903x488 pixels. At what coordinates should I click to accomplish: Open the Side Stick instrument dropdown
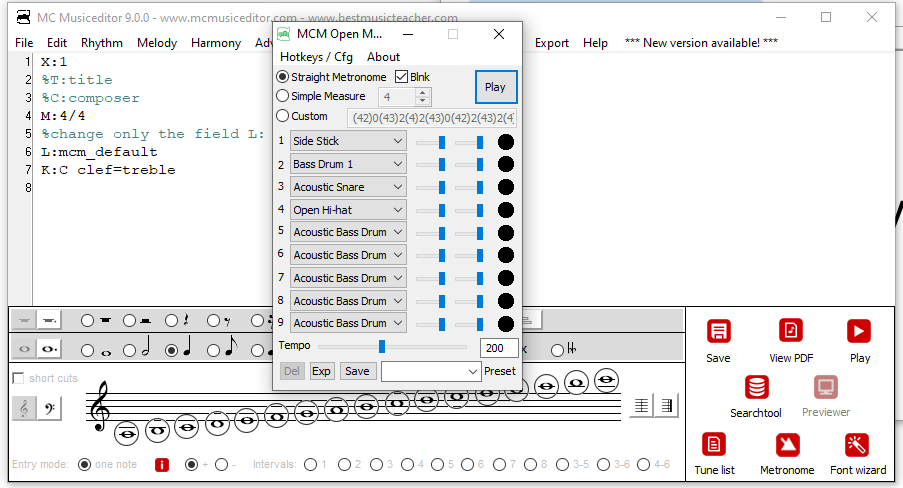[348, 141]
